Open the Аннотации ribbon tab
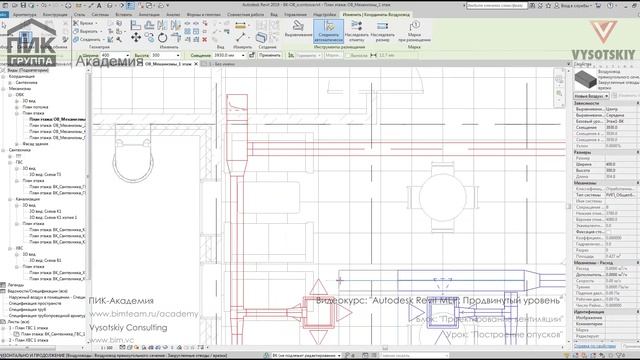 149,14
